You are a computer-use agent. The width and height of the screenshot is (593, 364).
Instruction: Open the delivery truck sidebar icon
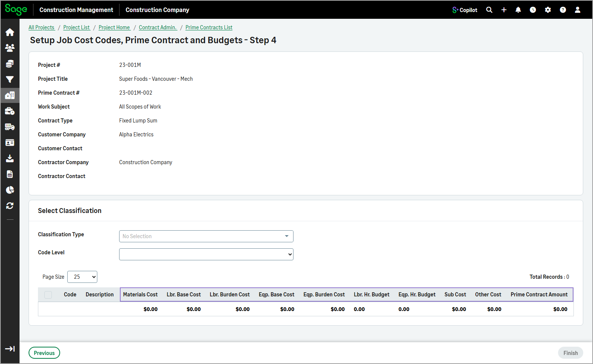[x=10, y=127]
